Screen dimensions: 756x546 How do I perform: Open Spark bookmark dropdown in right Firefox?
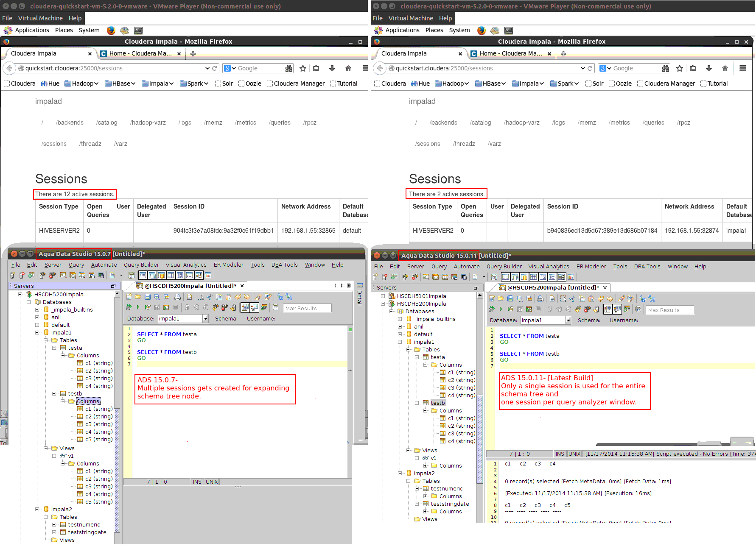565,84
